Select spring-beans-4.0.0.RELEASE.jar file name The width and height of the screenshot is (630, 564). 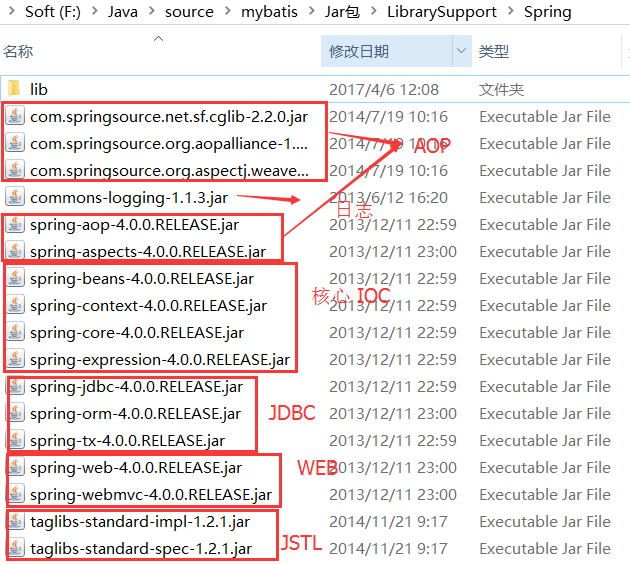coord(142,278)
